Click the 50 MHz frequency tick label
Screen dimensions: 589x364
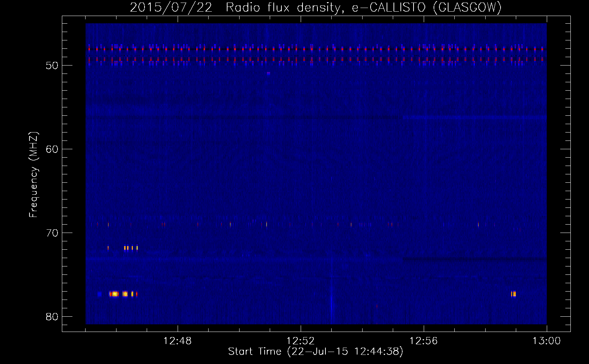pos(52,66)
